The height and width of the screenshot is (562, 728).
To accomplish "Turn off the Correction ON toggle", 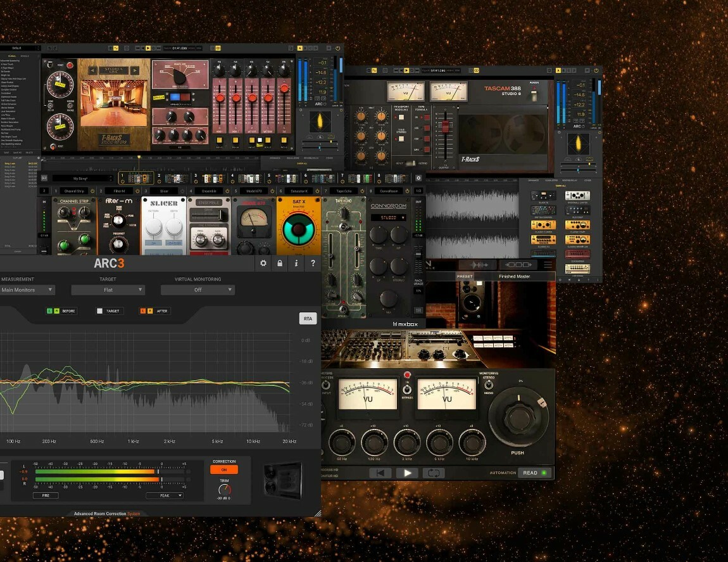I will tap(224, 469).
